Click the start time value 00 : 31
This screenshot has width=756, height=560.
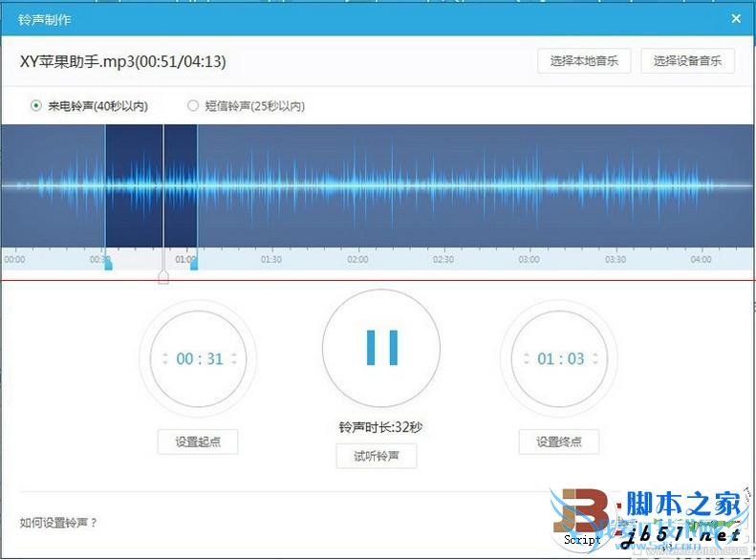point(200,358)
